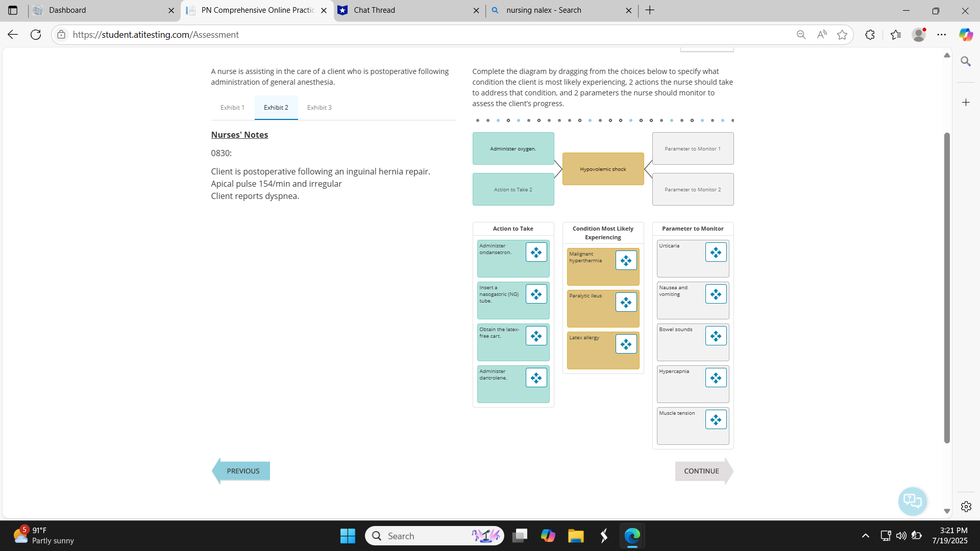Screen dimensions: 980x551
Task: Open the assessment chat support bubble
Action: tap(913, 501)
